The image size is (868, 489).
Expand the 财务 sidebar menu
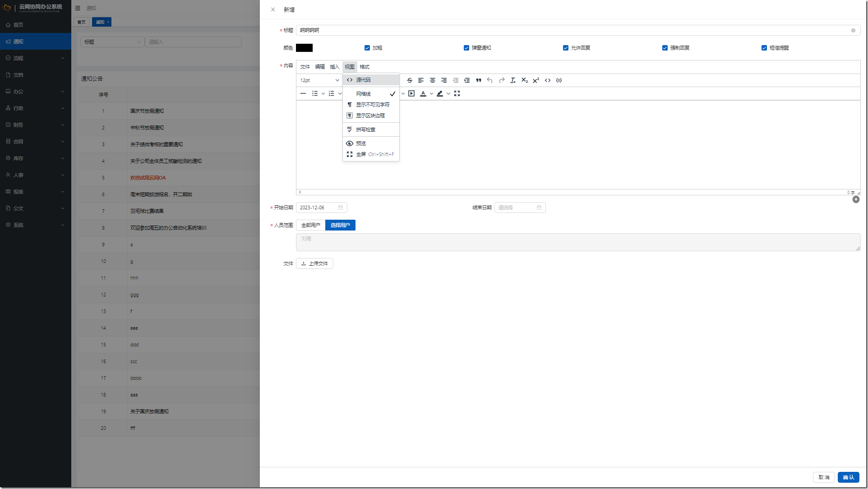(x=36, y=125)
